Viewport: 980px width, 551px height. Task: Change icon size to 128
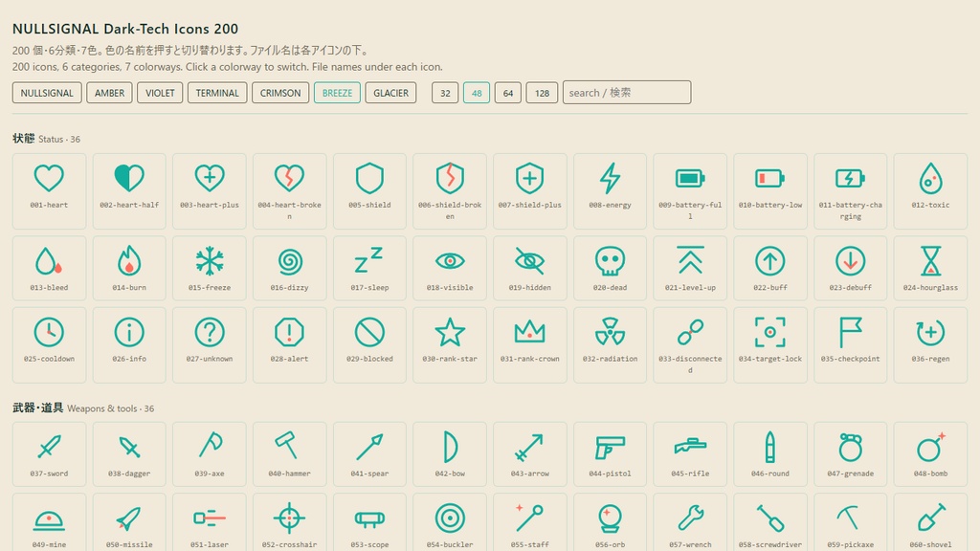point(542,93)
